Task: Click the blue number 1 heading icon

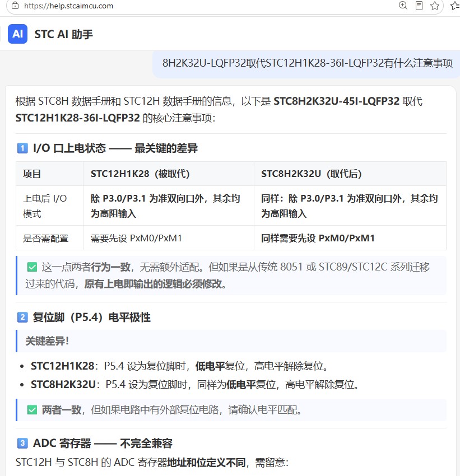Action: pos(22,148)
